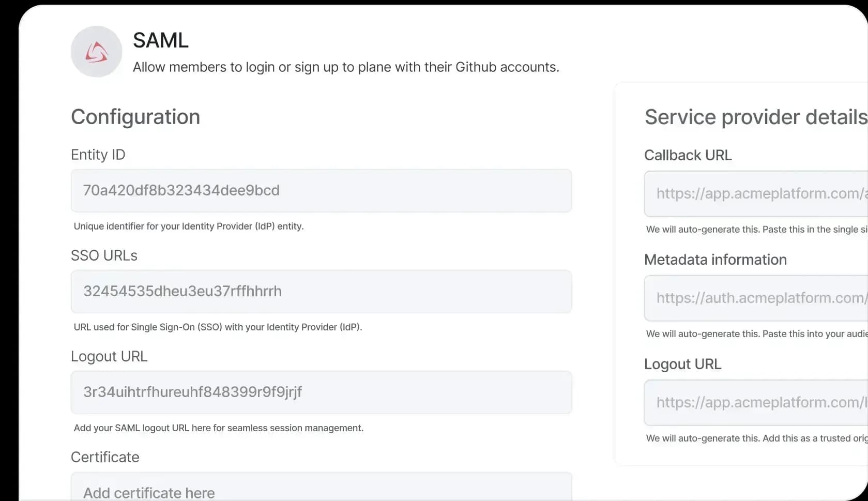Viewport: 868px width, 501px height.
Task: Click the 70a420df8b323434dee9bcd Entity ID value
Action: point(180,191)
